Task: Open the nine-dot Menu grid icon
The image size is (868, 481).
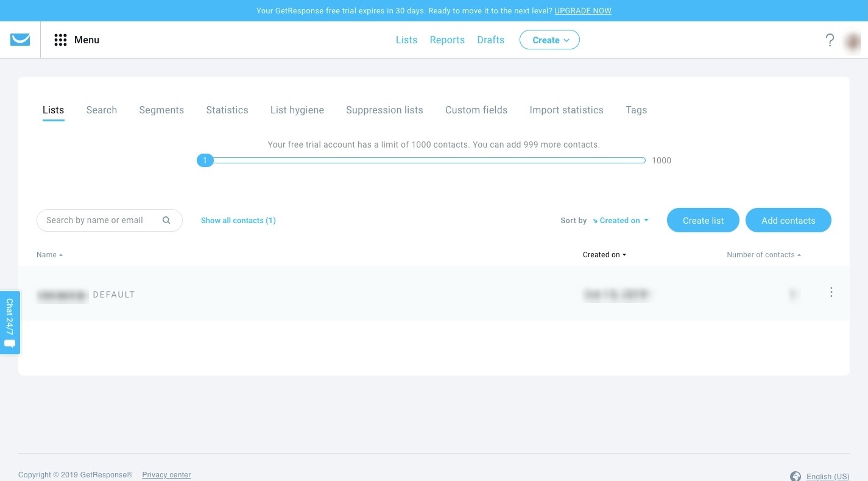Action: click(60, 40)
